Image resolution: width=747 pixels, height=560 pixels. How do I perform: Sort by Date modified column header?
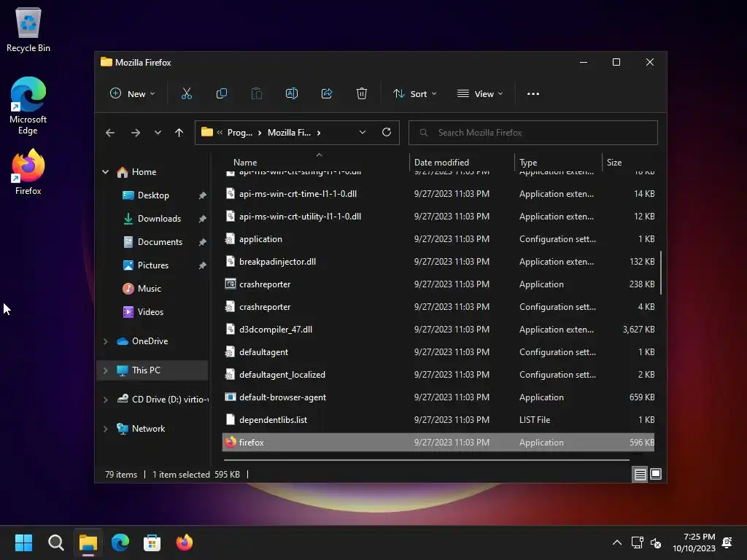point(461,163)
